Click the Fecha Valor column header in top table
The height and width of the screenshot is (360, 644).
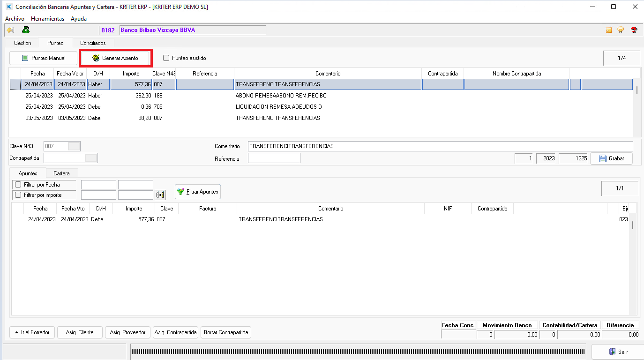(x=70, y=74)
